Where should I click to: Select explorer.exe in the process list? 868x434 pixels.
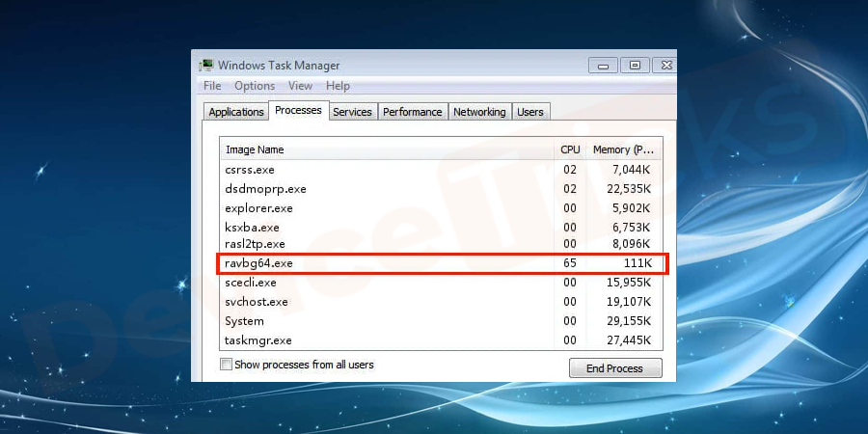[x=441, y=208]
